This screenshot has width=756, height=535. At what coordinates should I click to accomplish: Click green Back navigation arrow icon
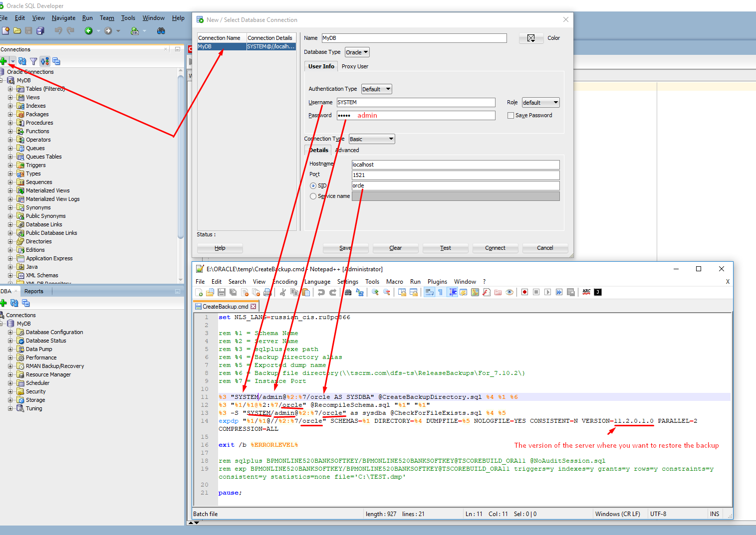click(x=88, y=31)
